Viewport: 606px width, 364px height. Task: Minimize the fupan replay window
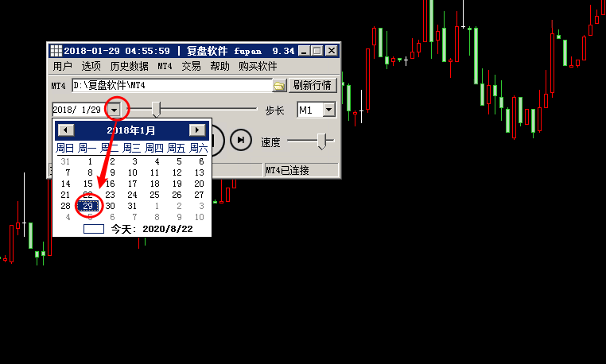click(x=303, y=51)
